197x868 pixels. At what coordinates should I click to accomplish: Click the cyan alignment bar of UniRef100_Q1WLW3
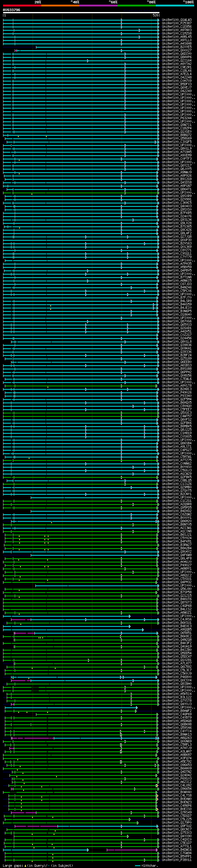[x=81, y=20]
